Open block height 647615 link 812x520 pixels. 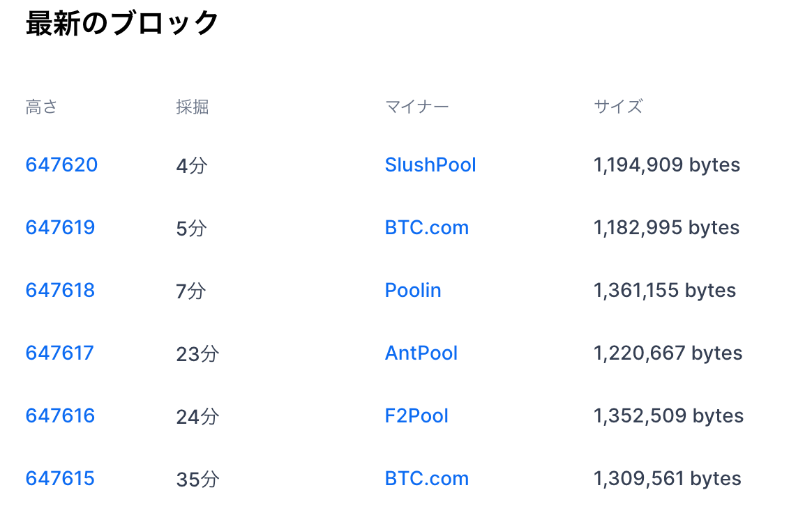point(61,478)
